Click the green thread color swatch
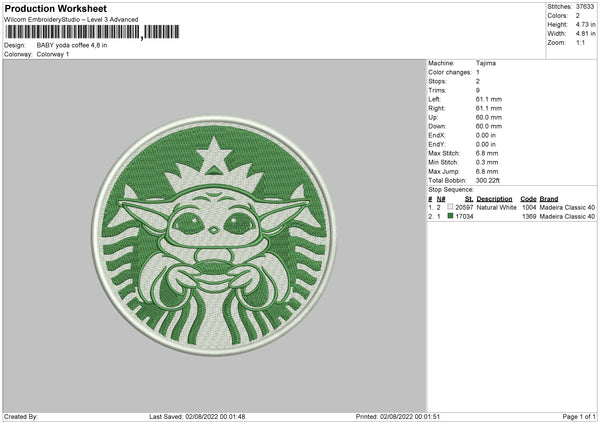Viewport: 600px width, 424px height. pos(450,216)
